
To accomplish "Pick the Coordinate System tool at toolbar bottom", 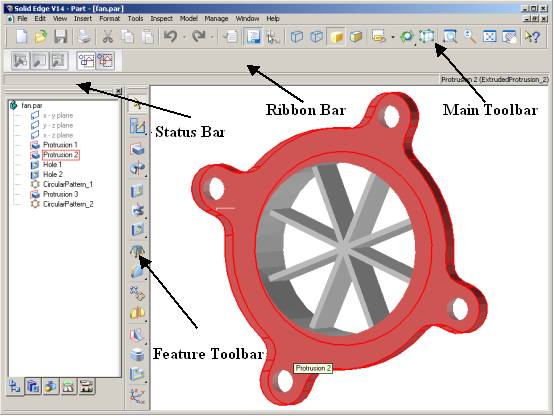I will click(137, 396).
